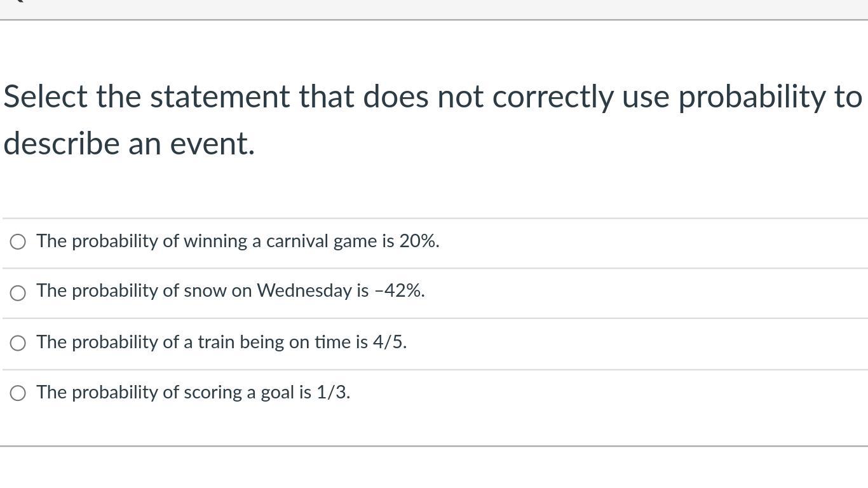
Task: Click the gray header bar at the top
Action: tap(434, 9)
